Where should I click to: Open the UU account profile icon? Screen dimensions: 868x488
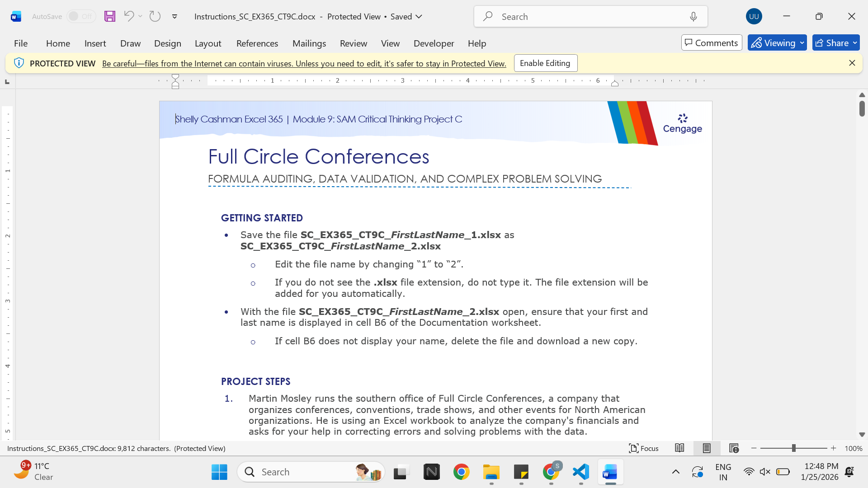(x=754, y=16)
